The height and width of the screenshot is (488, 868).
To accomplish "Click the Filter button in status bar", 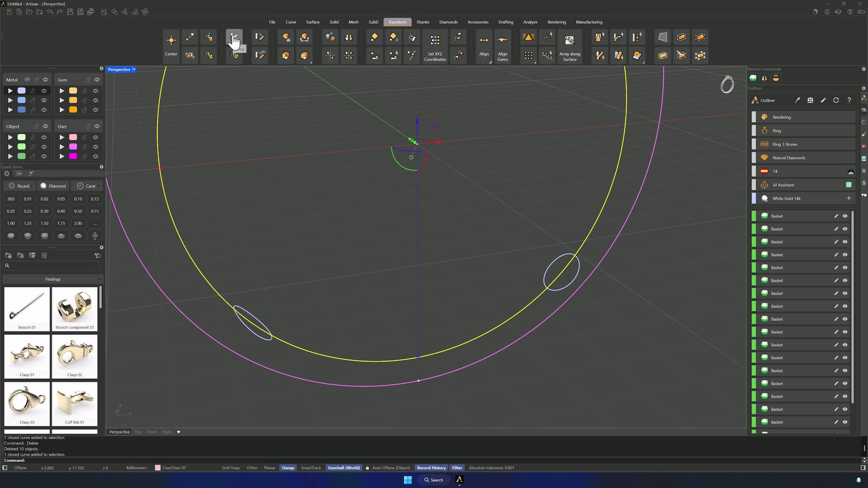I will (x=457, y=468).
